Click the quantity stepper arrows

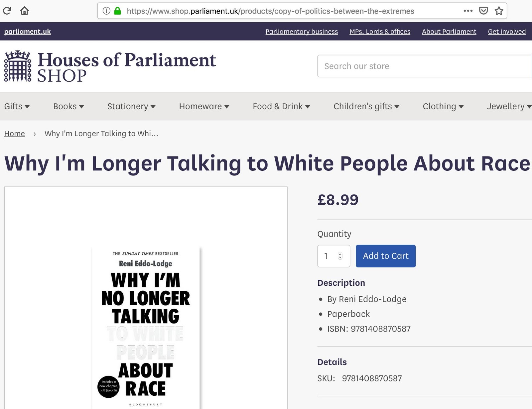point(340,256)
